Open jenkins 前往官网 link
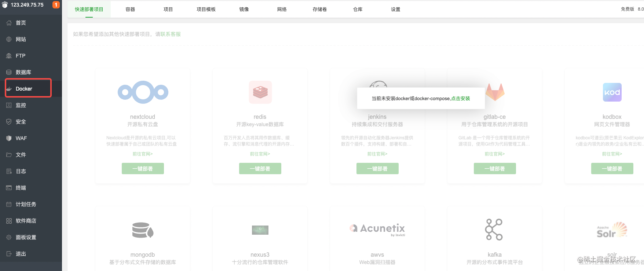This screenshot has height=271, width=644. click(377, 154)
